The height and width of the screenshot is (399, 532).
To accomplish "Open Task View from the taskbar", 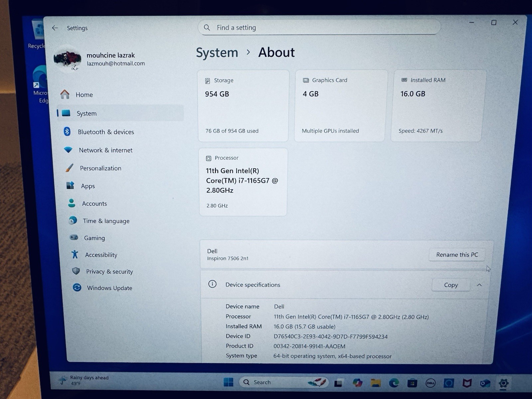I will tap(338, 383).
